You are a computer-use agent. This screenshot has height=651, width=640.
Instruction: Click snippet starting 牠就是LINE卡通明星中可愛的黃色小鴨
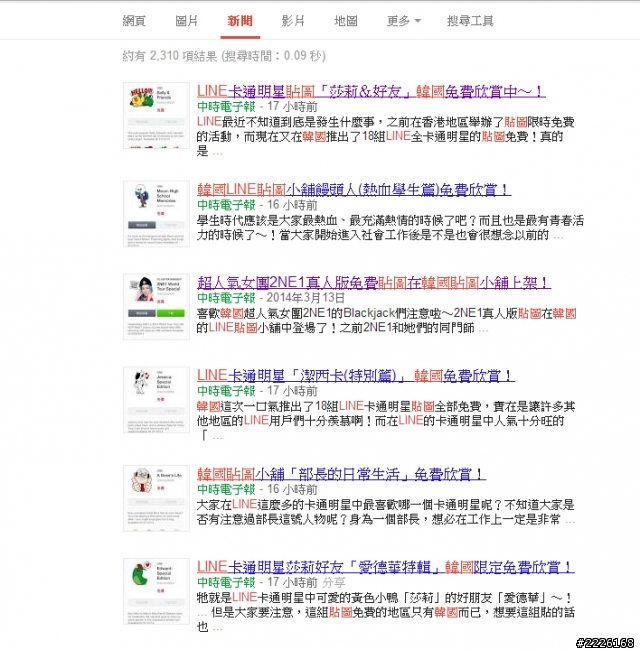pos(386,612)
